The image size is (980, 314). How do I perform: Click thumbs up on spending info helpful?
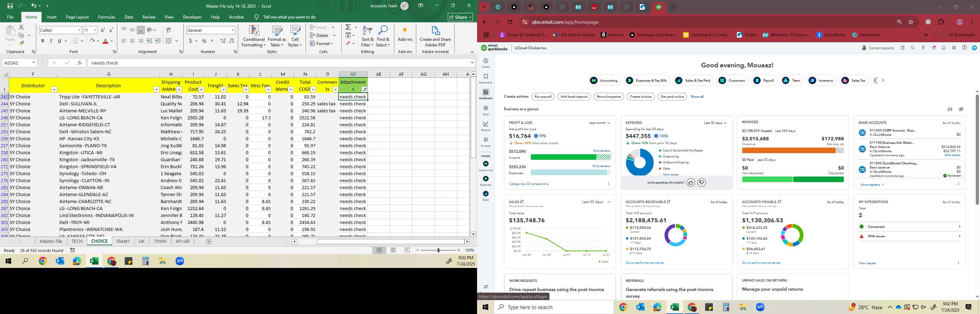tap(690, 183)
